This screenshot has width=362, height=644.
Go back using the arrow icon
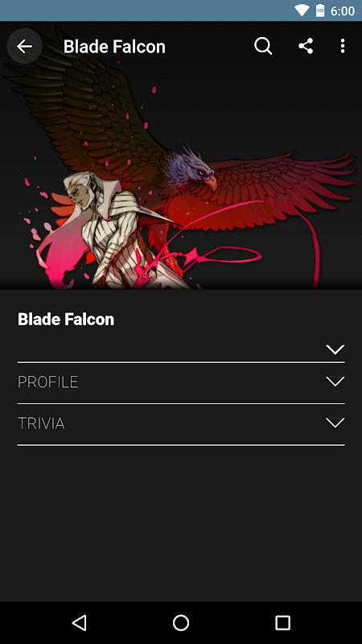(24, 46)
